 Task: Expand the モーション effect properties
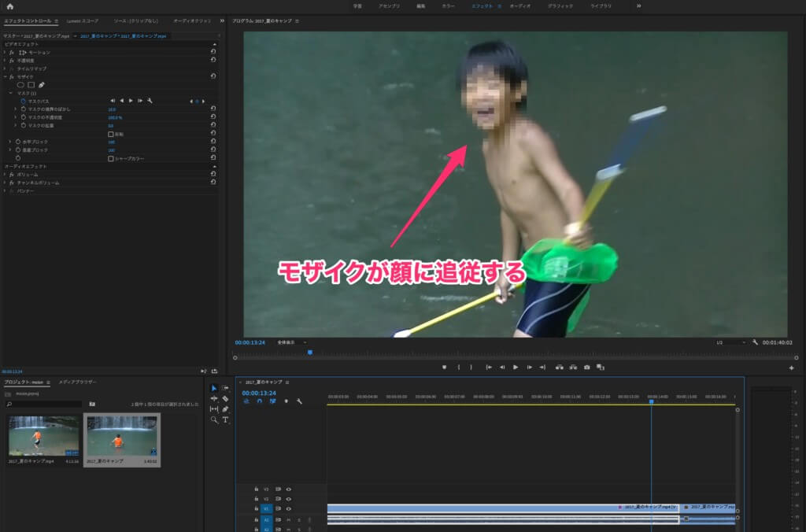[x=5, y=52]
